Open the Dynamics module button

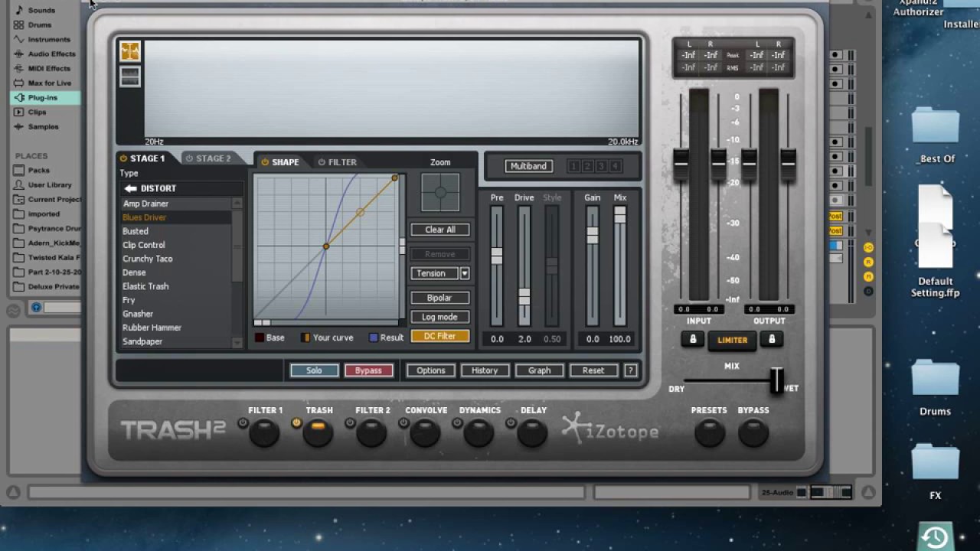[479, 434]
